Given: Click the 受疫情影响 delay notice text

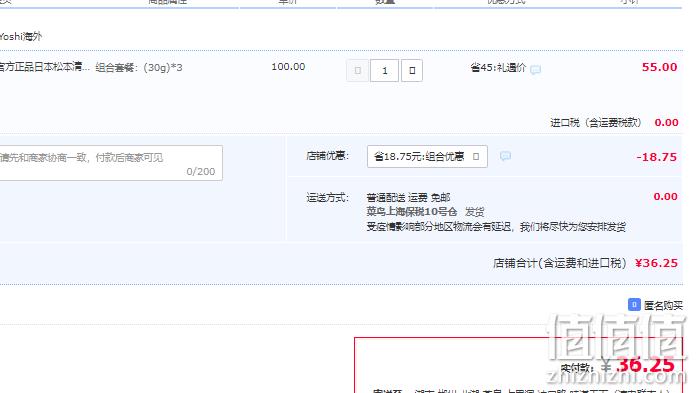Looking at the screenshot, I should coord(496,227).
